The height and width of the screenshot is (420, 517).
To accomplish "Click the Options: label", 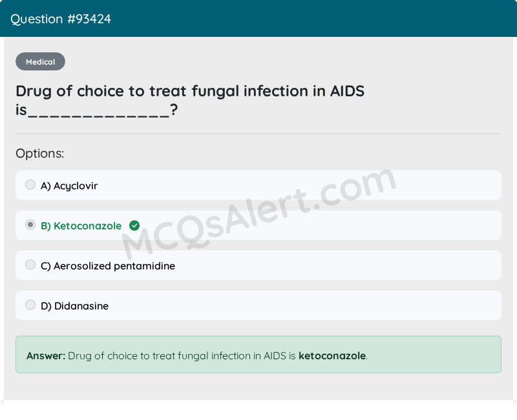I will pos(40,154).
